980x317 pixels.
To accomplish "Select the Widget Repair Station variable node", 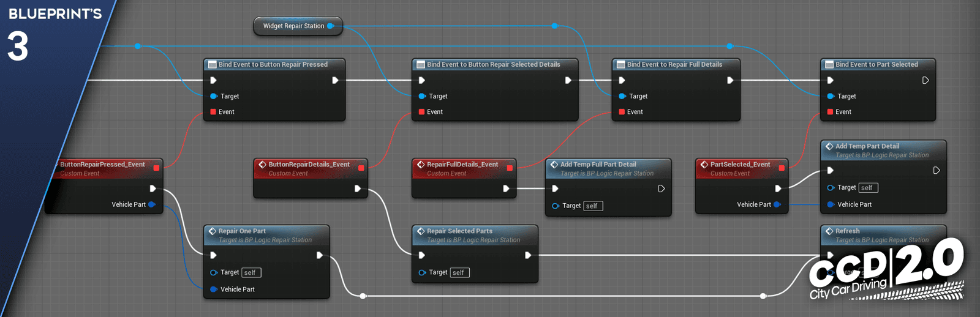I will [x=298, y=26].
